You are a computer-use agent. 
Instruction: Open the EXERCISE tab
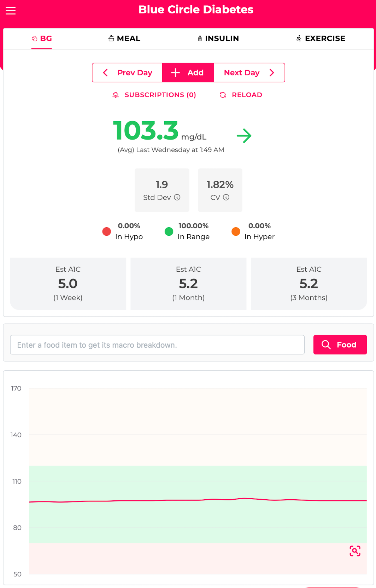pyautogui.click(x=321, y=39)
